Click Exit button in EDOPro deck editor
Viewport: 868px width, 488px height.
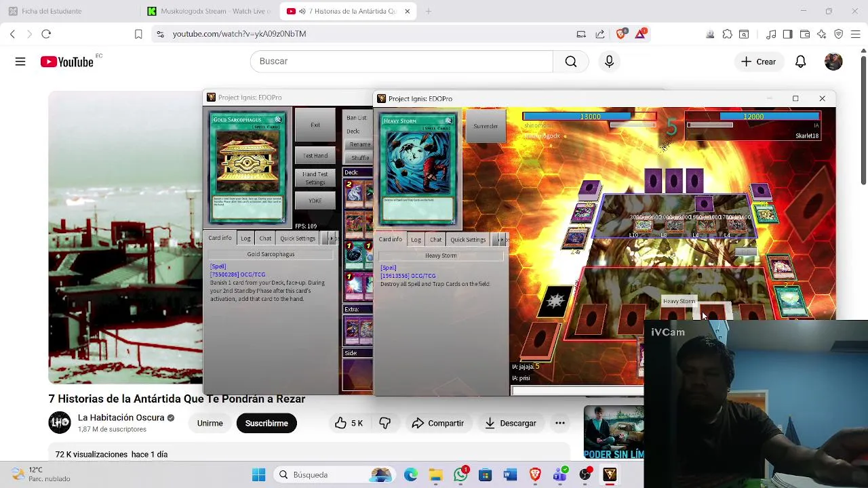pyautogui.click(x=315, y=125)
